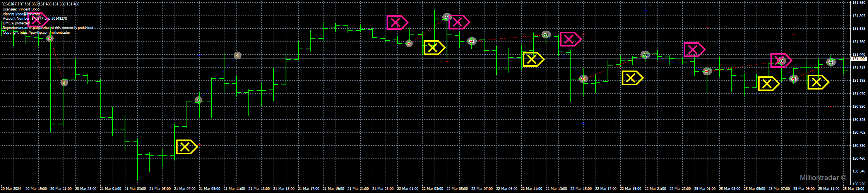Click the '22 Mar 23:00' time label
This screenshot has height=193, width=868.
(680, 189)
